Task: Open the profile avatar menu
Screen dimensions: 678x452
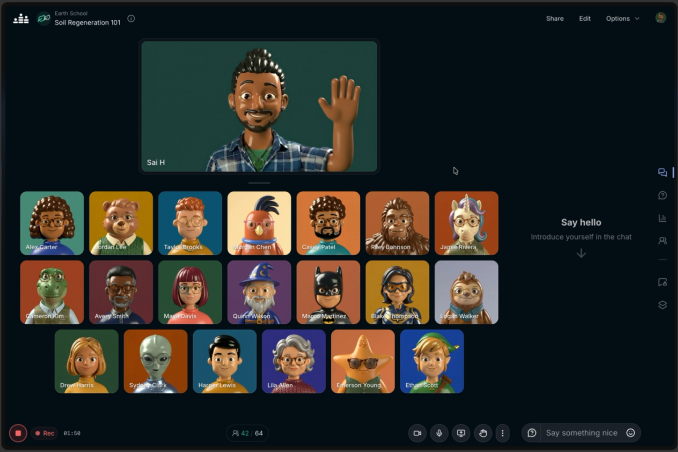Action: point(660,18)
